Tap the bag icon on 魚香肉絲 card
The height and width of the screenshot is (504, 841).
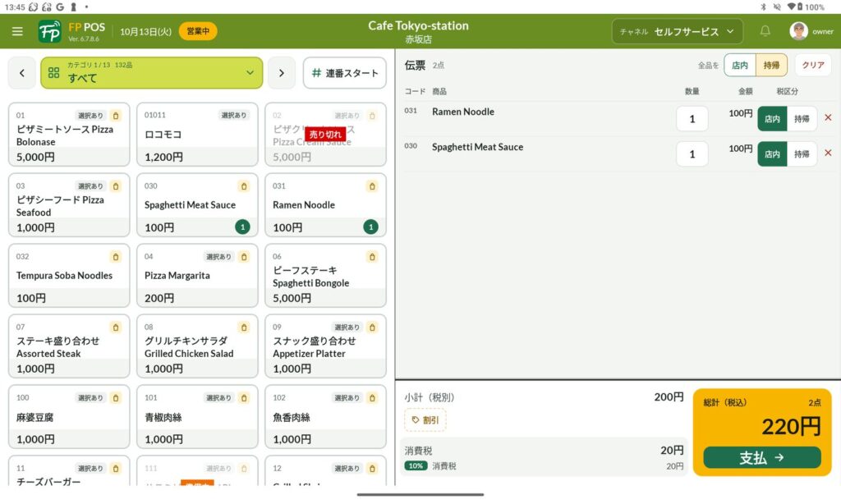point(372,398)
